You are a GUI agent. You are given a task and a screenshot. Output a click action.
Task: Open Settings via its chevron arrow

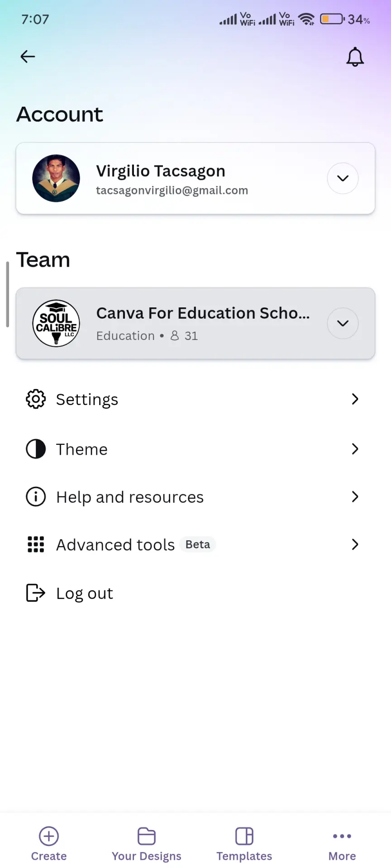point(355,399)
